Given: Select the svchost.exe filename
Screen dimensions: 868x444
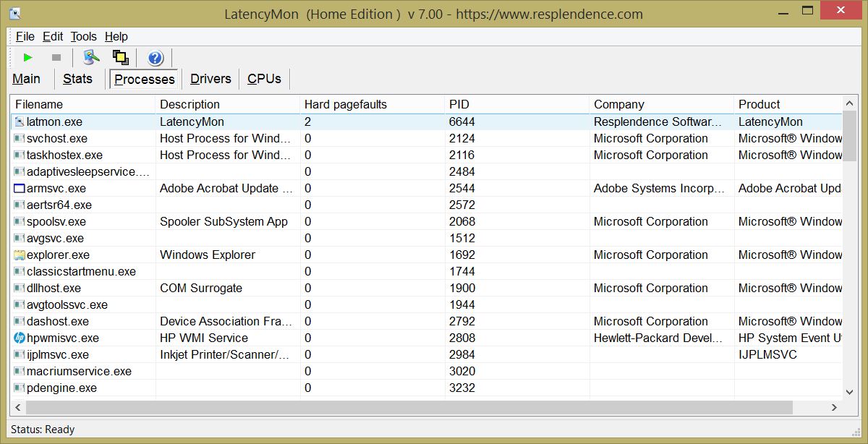Looking at the screenshot, I should (x=57, y=139).
